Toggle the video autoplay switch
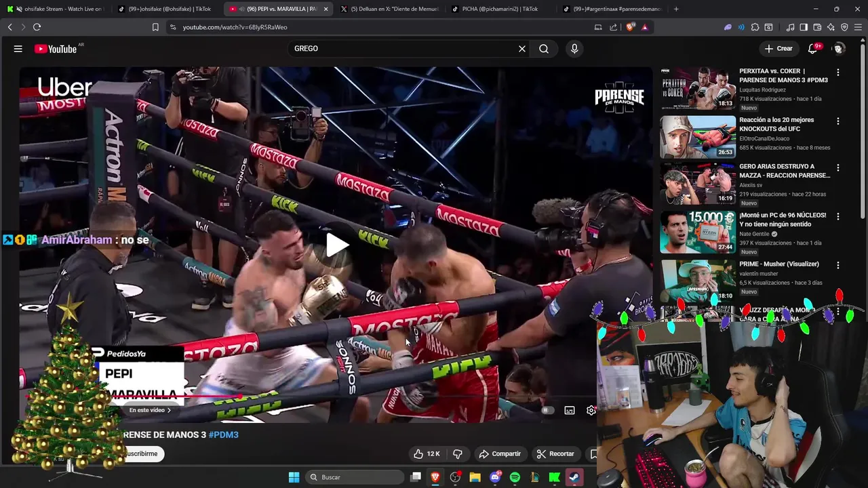 pyautogui.click(x=548, y=410)
